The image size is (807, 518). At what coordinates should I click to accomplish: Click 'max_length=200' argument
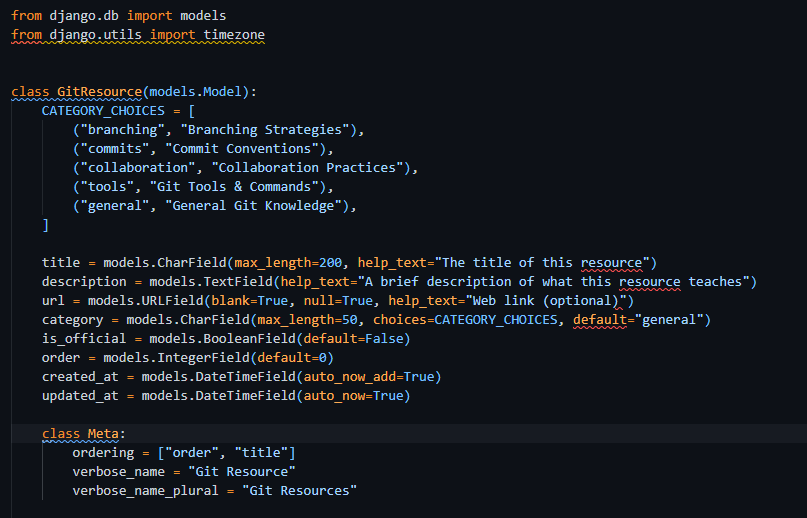point(288,263)
